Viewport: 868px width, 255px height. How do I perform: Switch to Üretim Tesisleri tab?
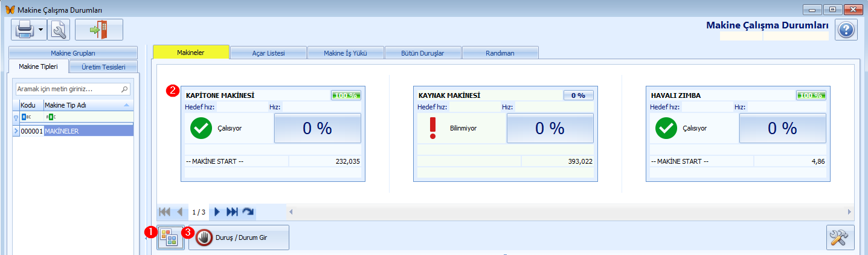pos(103,66)
